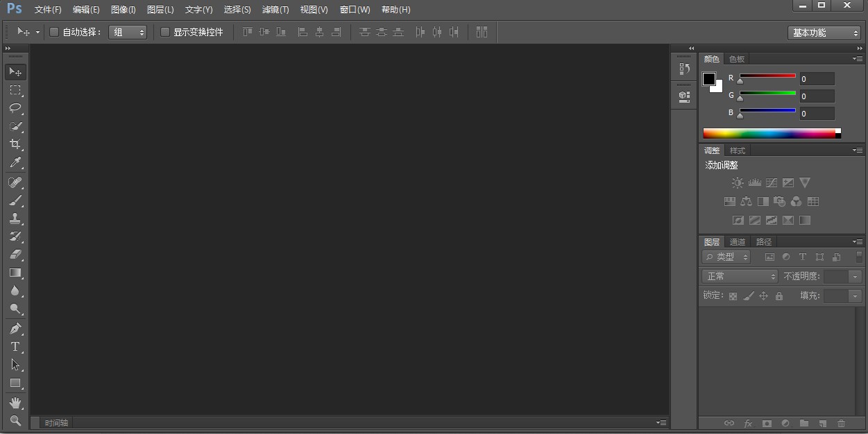
Task: Select the Quick Selection tool
Action: pos(15,126)
